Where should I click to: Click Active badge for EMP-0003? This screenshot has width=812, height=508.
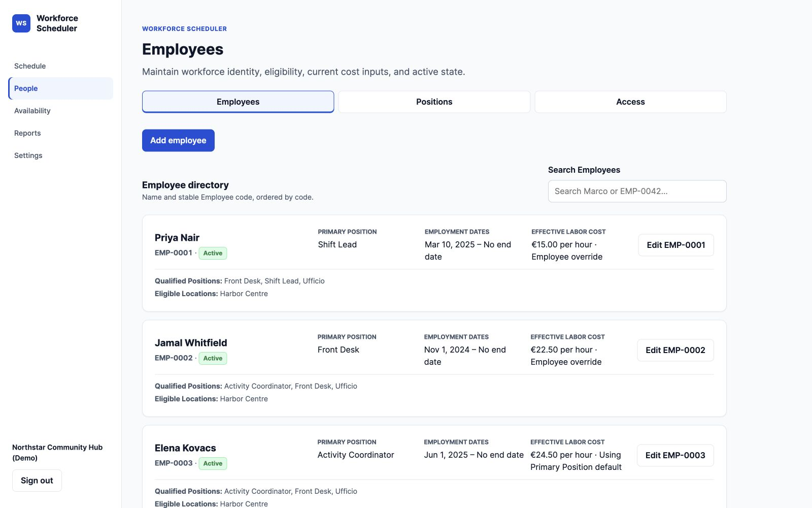pos(213,463)
